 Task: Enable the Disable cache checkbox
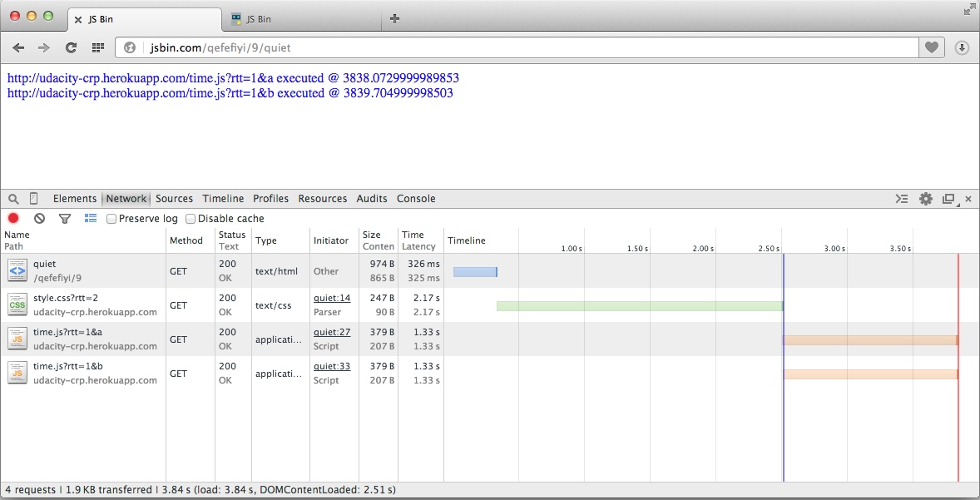click(191, 219)
